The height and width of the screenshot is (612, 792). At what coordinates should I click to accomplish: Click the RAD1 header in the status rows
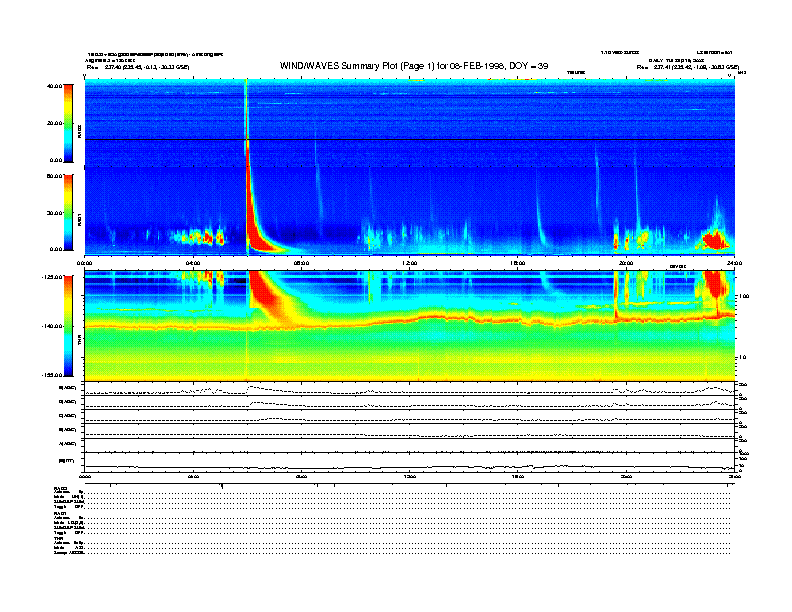pyautogui.click(x=60, y=514)
